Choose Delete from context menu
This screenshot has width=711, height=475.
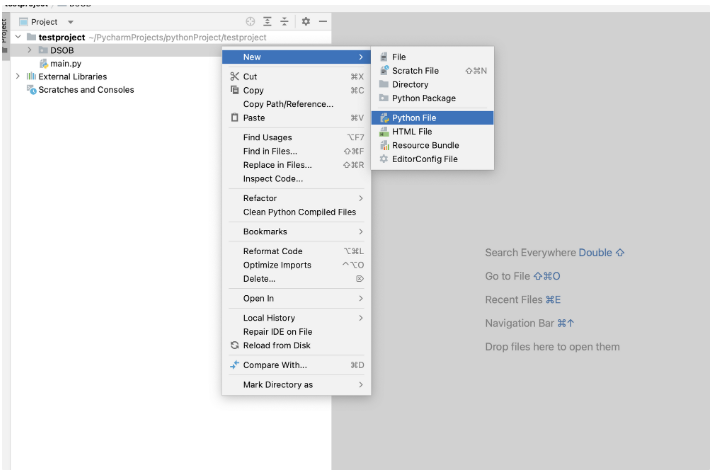click(x=297, y=279)
